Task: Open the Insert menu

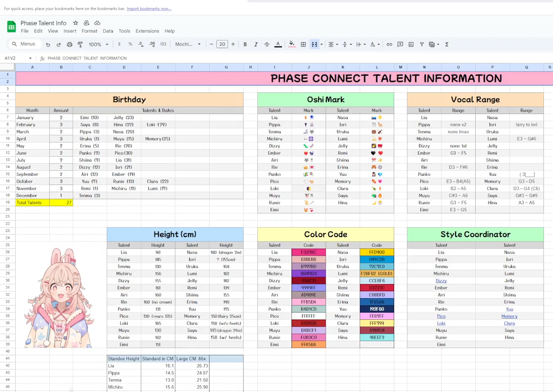Action: pos(70,31)
